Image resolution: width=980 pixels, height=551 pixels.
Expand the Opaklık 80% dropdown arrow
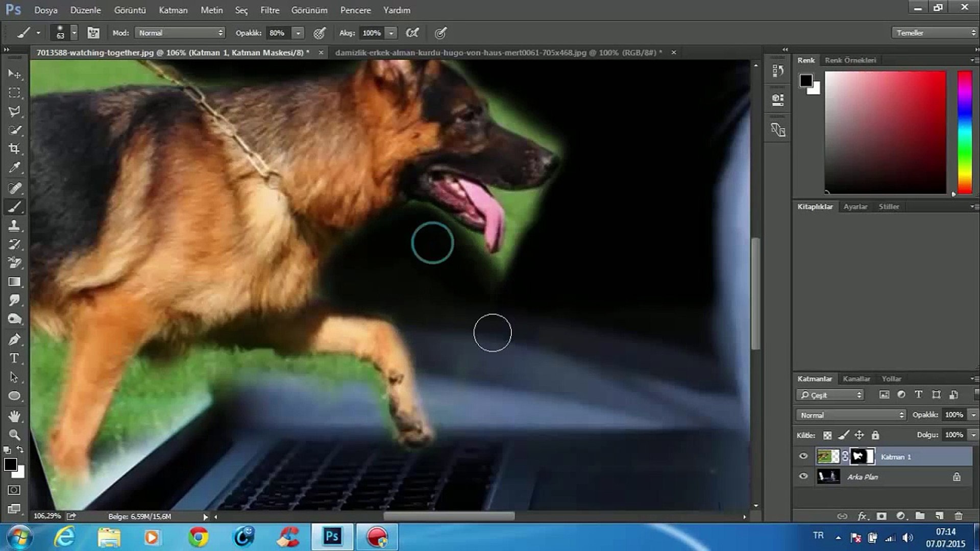[x=298, y=33]
